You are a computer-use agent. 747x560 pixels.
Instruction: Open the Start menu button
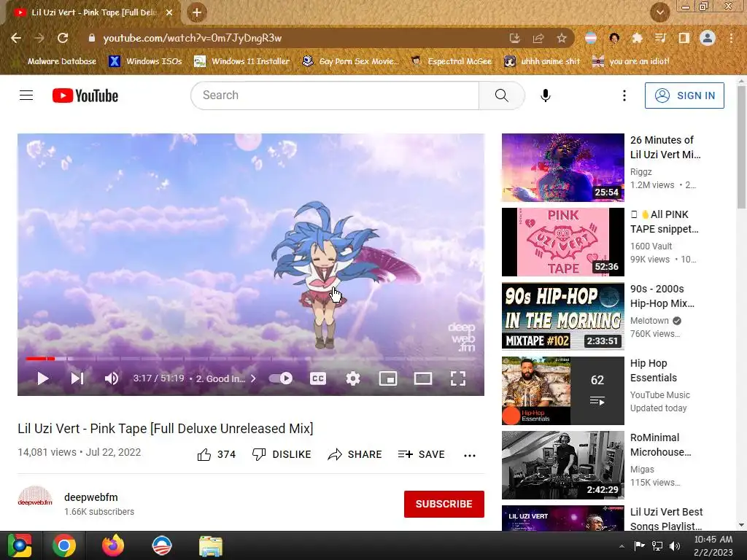tap(20, 545)
